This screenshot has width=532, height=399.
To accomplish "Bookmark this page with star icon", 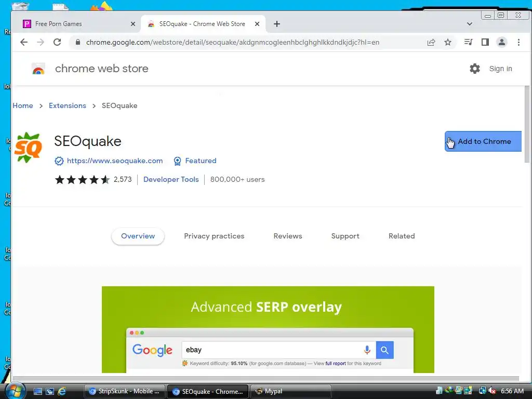I will point(448,42).
